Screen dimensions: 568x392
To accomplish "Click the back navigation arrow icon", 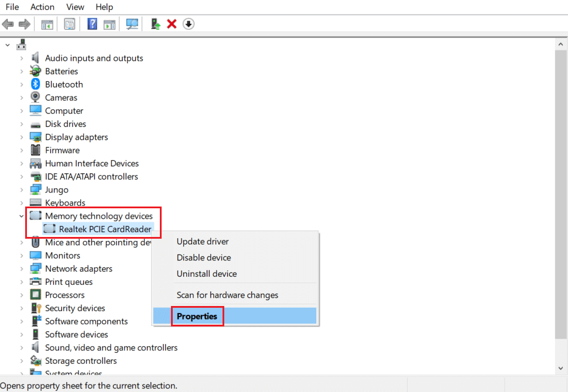I will click(8, 23).
